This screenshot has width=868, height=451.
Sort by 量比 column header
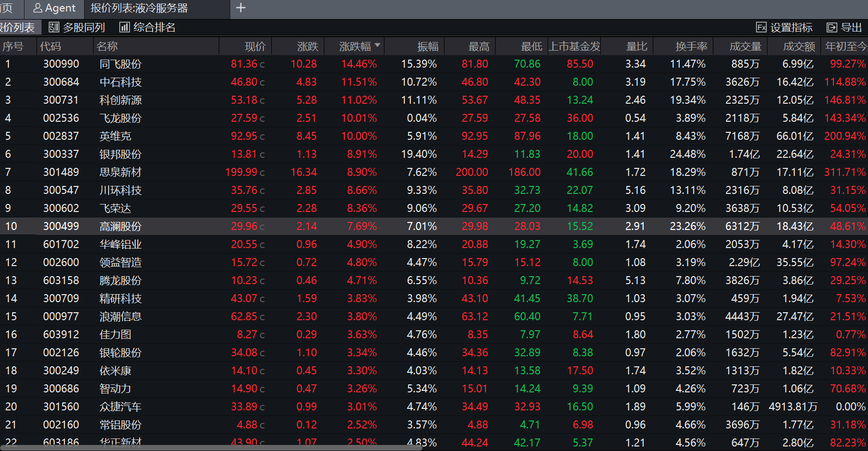tap(636, 47)
